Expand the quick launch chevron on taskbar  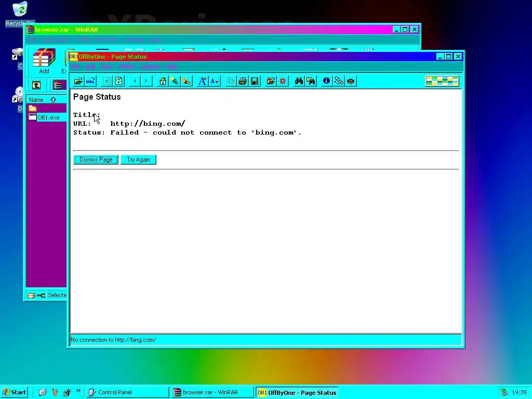coord(78,391)
